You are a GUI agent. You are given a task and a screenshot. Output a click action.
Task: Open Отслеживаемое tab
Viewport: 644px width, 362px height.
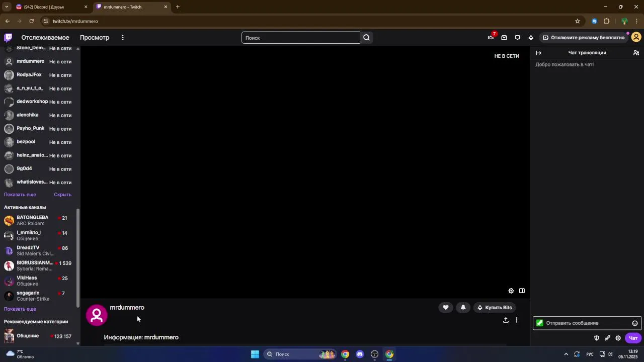coord(45,38)
